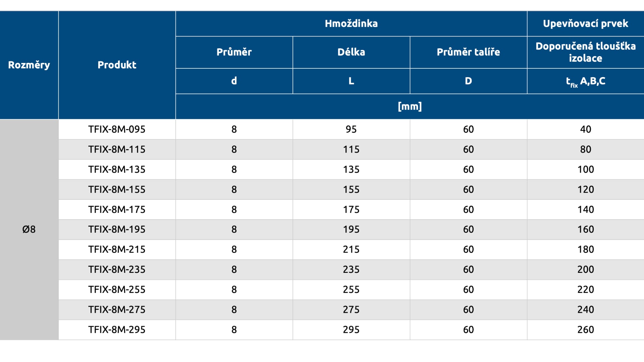This screenshot has width=644, height=362.
Task: Select the TFIX-8M-295 product cell
Action: (117, 330)
